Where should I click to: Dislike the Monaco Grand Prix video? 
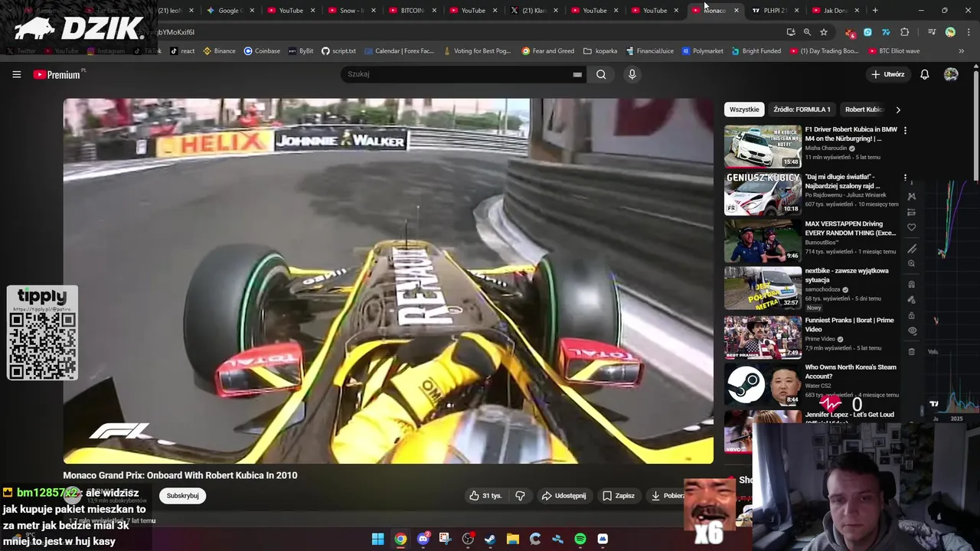tap(520, 496)
